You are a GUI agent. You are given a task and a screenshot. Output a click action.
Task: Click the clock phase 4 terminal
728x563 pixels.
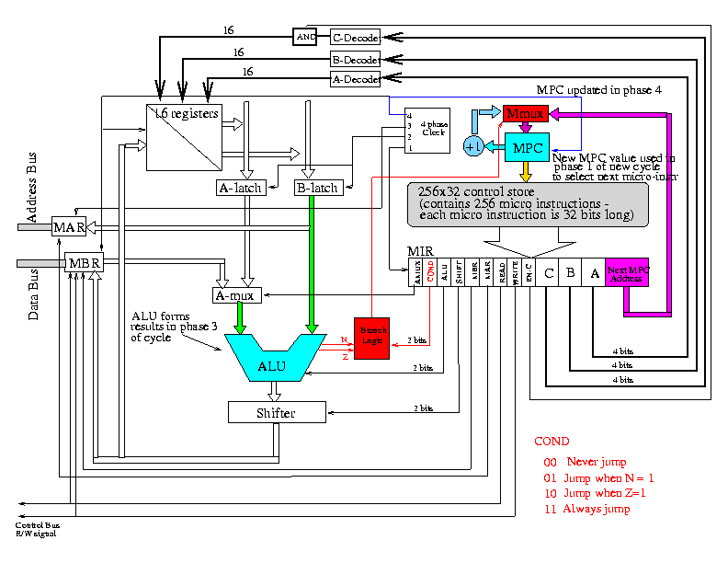coord(409,116)
